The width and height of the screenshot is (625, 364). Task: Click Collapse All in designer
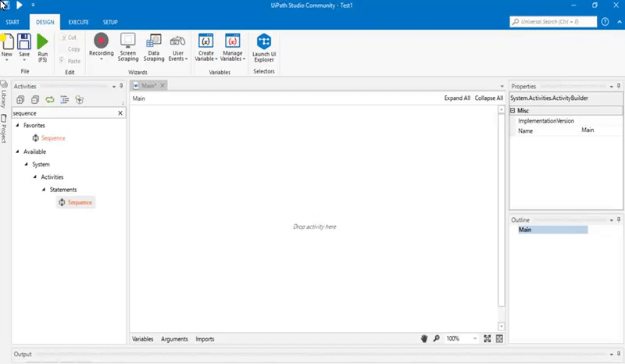(489, 98)
